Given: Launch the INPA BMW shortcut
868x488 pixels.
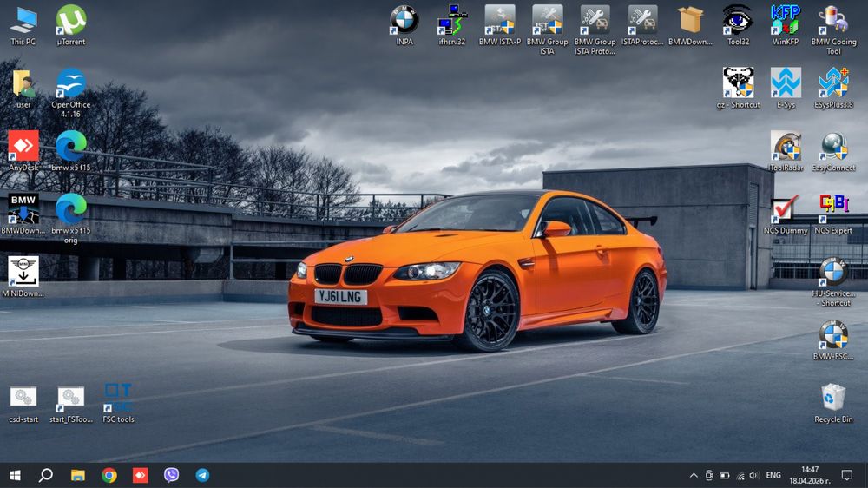Looking at the screenshot, I should pos(404,25).
